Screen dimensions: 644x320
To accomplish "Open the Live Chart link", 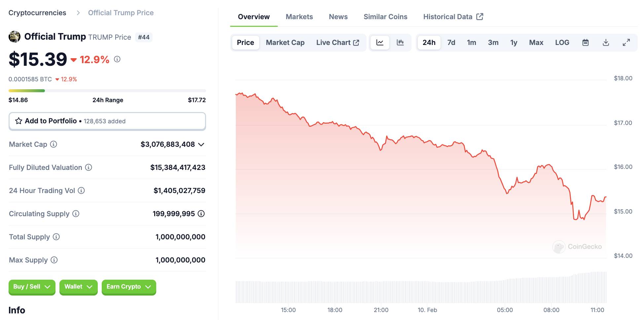I will pos(338,43).
